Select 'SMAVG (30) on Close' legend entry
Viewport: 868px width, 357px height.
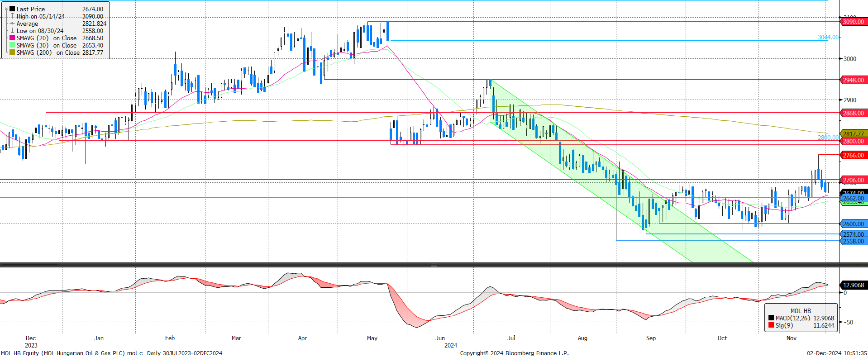pos(47,45)
